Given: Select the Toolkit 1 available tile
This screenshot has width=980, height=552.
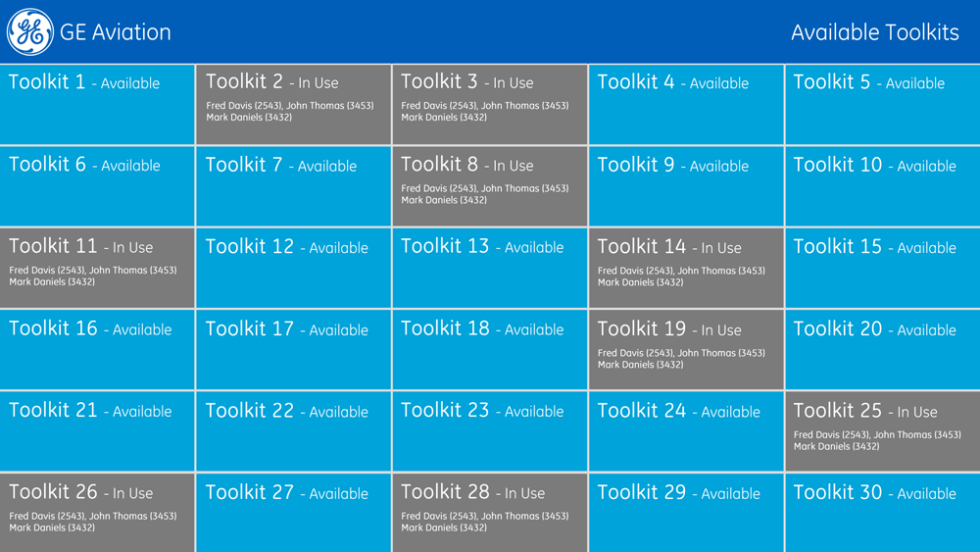Looking at the screenshot, I should 97,104.
